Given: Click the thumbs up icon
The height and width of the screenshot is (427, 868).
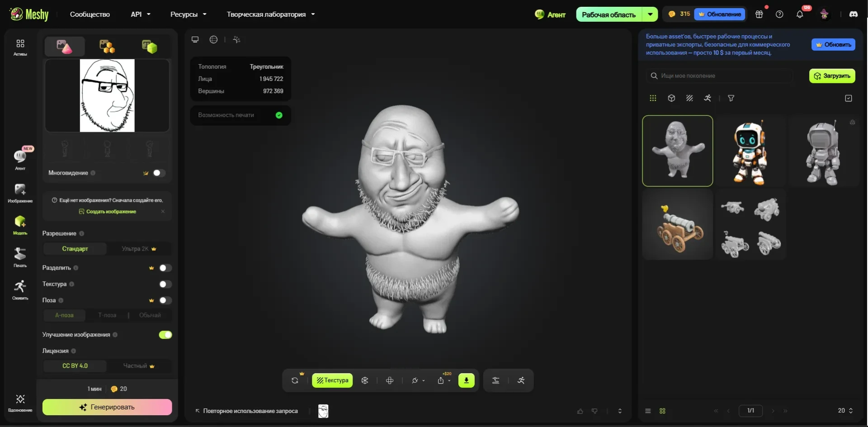Looking at the screenshot, I should click(x=580, y=411).
